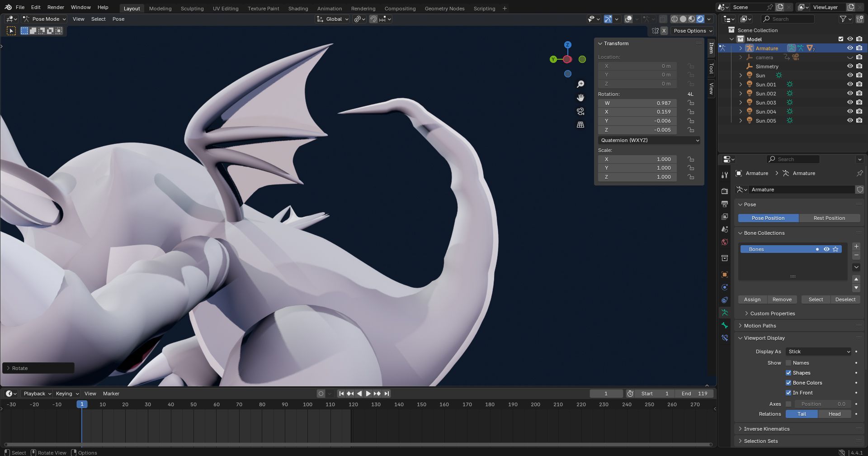Expand Motion Paths panel
The image size is (868, 456).
tap(759, 326)
